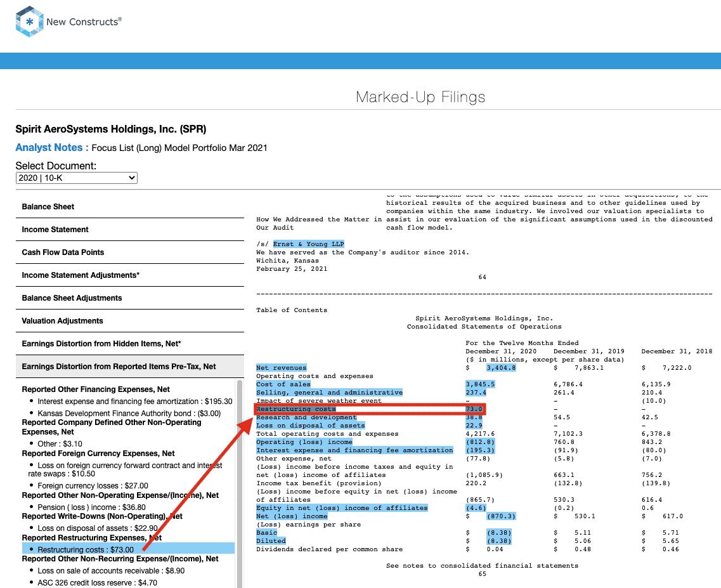
Task: Collapse Earnings Distortion from Reported Items Pre-Tax, Net
Action: (129, 367)
